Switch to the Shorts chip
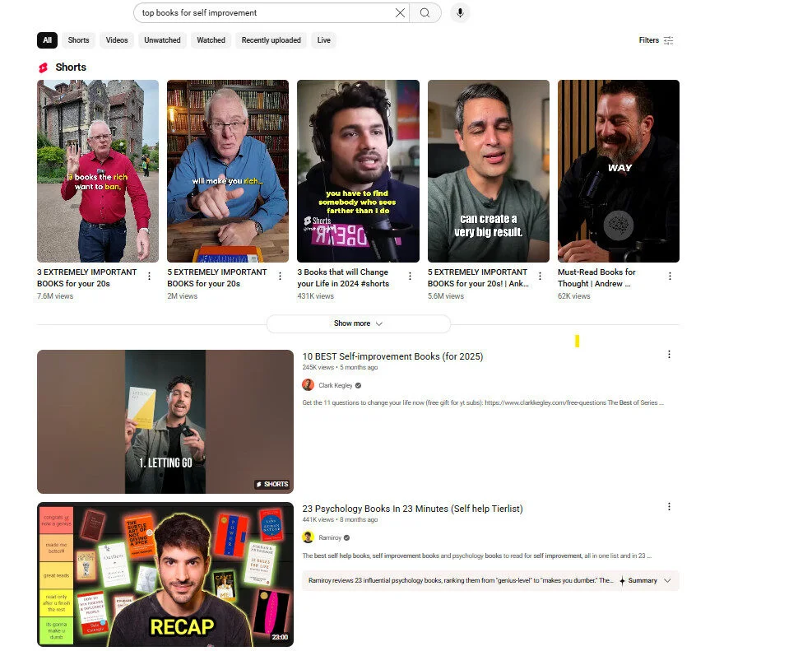Viewport: 812px width, 651px height. click(78, 40)
